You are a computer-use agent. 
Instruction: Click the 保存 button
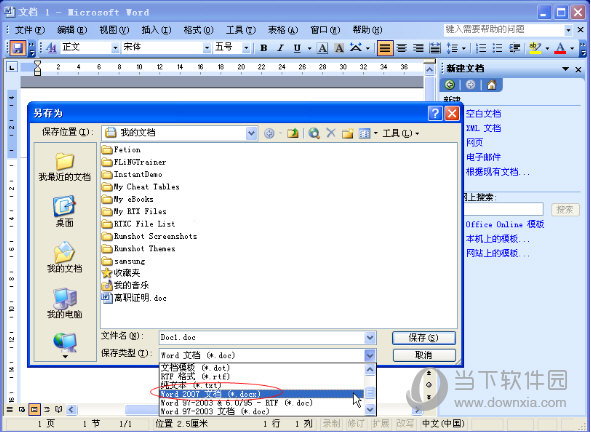coord(424,338)
